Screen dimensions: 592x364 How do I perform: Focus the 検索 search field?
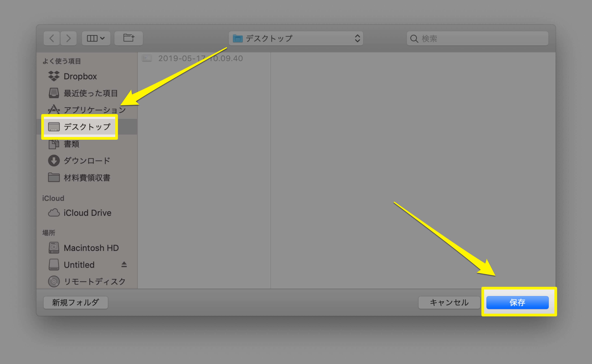pyautogui.click(x=477, y=38)
